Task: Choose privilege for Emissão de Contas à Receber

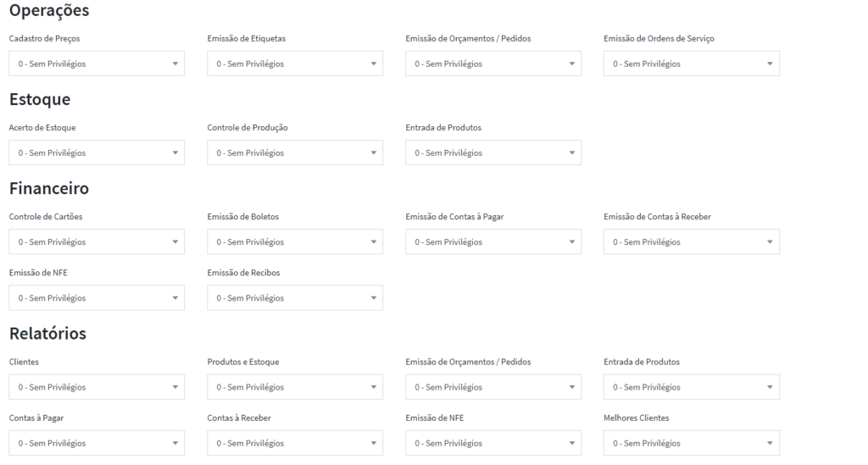Action: point(692,242)
